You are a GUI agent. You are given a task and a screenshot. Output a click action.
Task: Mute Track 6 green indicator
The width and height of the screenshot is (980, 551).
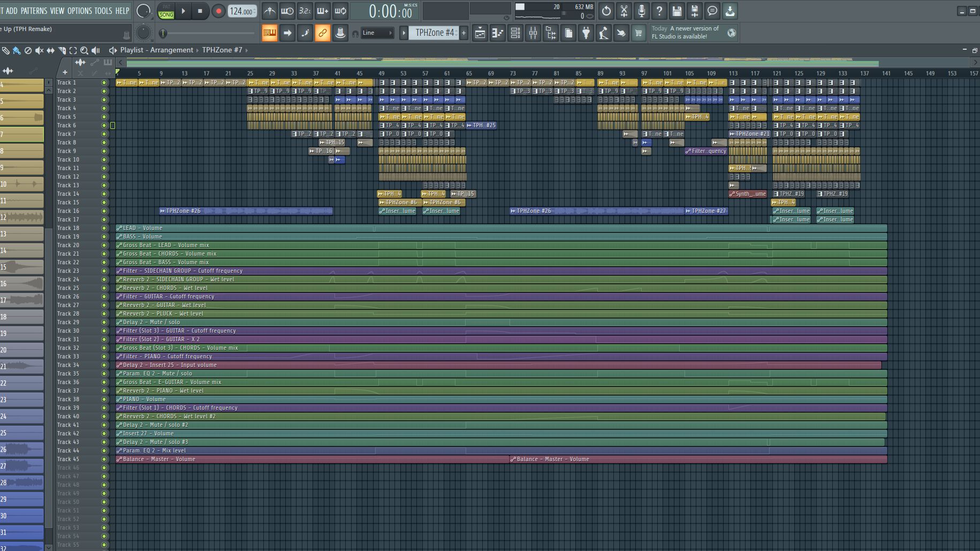[x=104, y=126]
